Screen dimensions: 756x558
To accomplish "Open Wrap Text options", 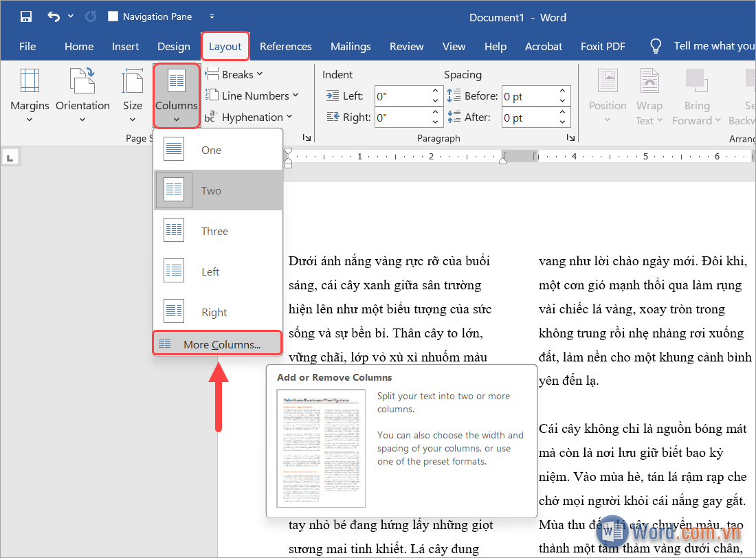I will [x=649, y=96].
